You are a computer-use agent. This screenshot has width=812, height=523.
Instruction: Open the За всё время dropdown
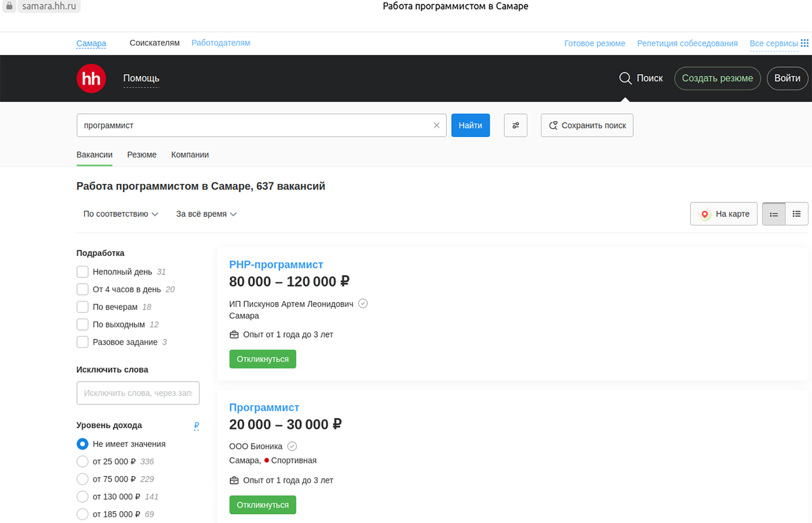pyautogui.click(x=206, y=214)
